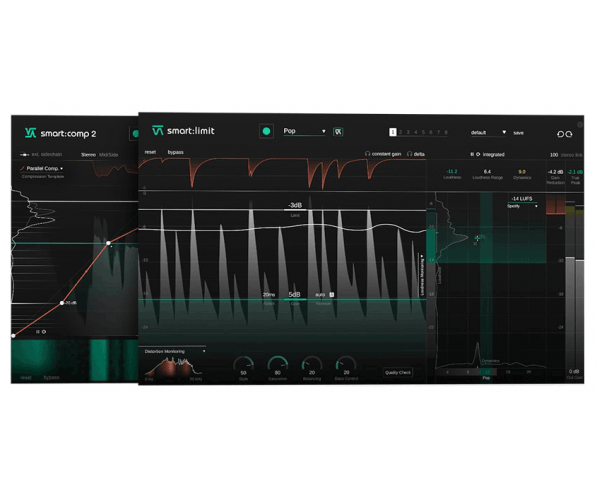Open the Distortion Monitoring dropdown
The width and height of the screenshot is (597, 497).
pos(175,351)
